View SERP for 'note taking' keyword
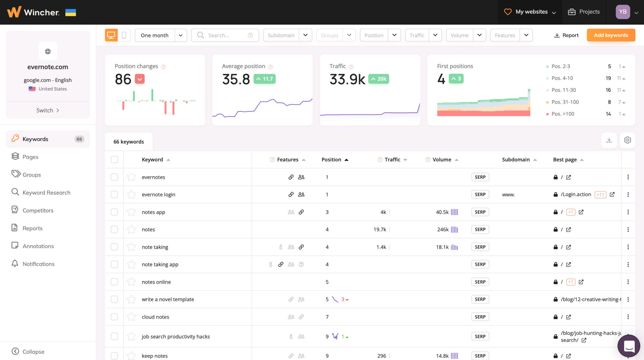 click(480, 247)
